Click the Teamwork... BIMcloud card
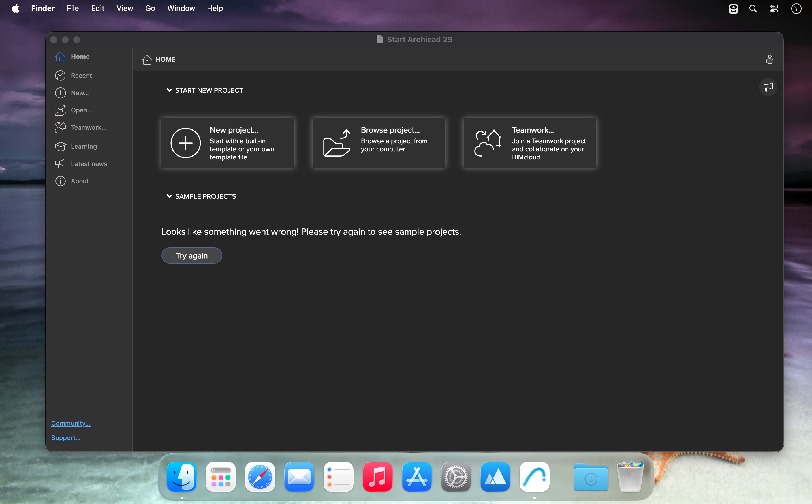 [530, 143]
